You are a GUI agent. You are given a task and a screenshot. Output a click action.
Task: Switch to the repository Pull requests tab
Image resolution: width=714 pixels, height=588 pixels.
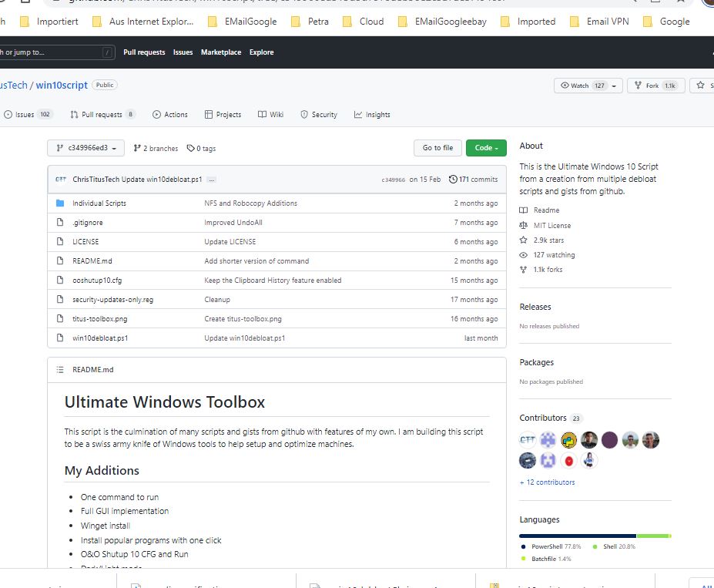pos(102,115)
